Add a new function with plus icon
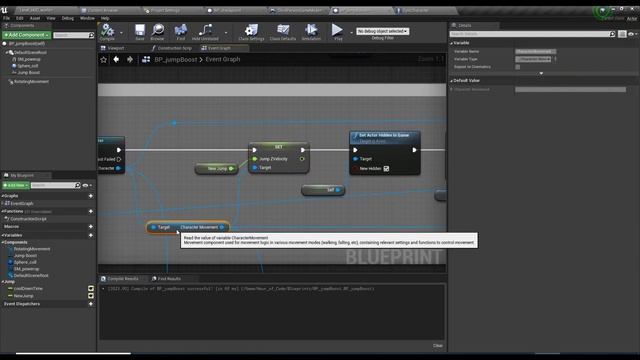Viewport: 640px width, 360px height. click(x=91, y=211)
